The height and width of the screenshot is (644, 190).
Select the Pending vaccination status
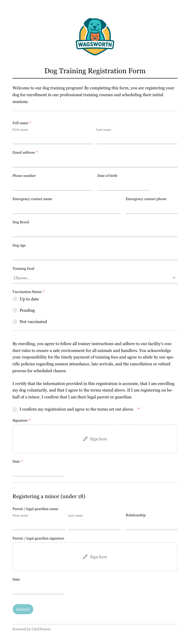coord(15,310)
